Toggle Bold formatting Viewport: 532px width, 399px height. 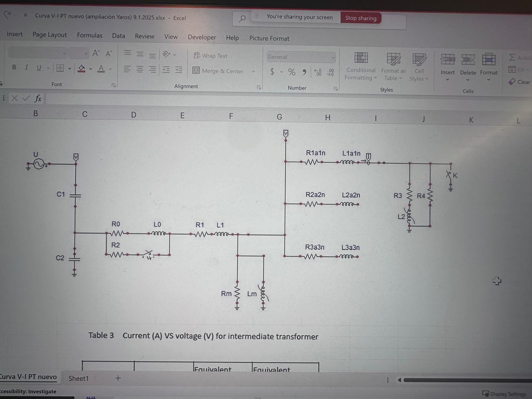[x=14, y=67]
